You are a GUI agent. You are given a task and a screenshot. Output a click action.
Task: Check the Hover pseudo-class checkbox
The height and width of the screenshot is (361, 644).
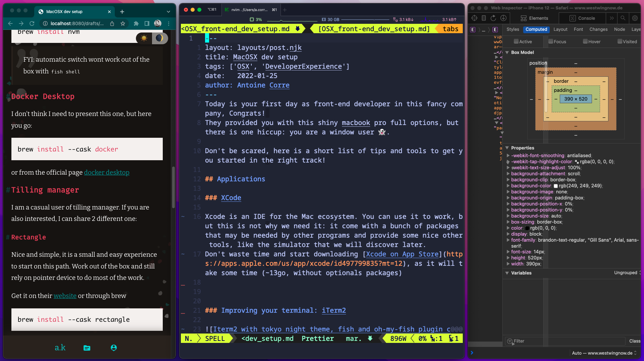[x=585, y=42]
